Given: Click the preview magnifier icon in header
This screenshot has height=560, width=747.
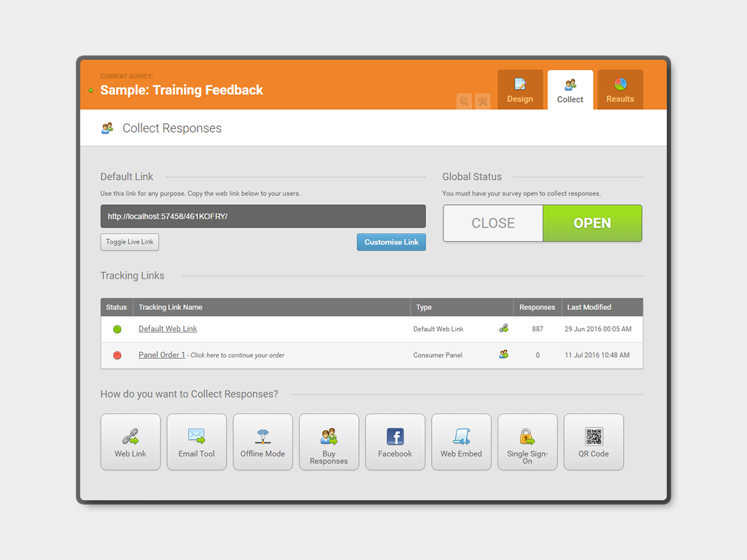Looking at the screenshot, I should pos(464,101).
